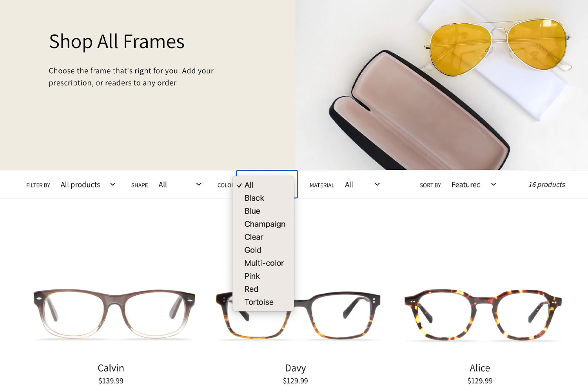Open the Filter By All products dropdown
The width and height of the screenshot is (588, 392).
tap(88, 185)
